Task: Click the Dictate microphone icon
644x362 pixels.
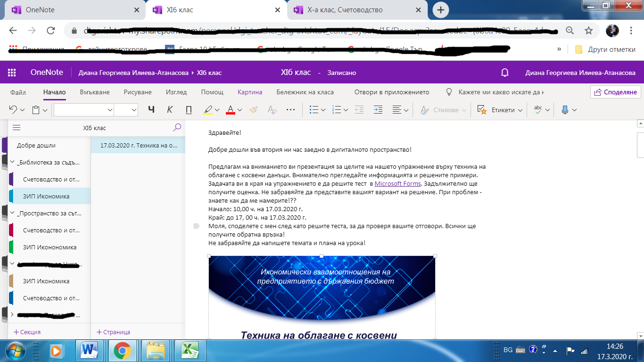Action: [565, 110]
